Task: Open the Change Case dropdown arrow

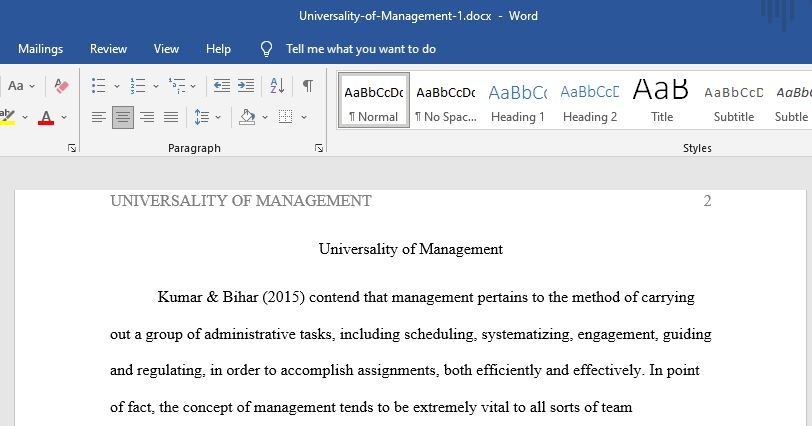Action: pos(32,86)
